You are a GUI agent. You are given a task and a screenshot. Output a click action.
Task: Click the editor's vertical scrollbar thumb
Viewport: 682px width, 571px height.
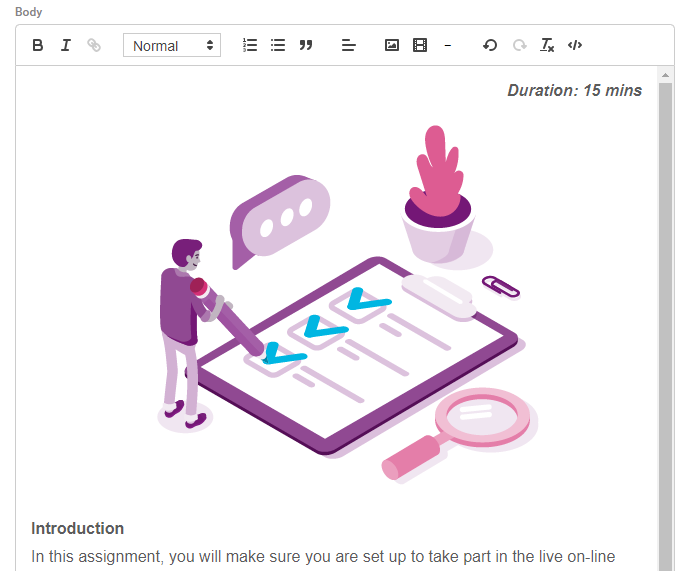666,320
